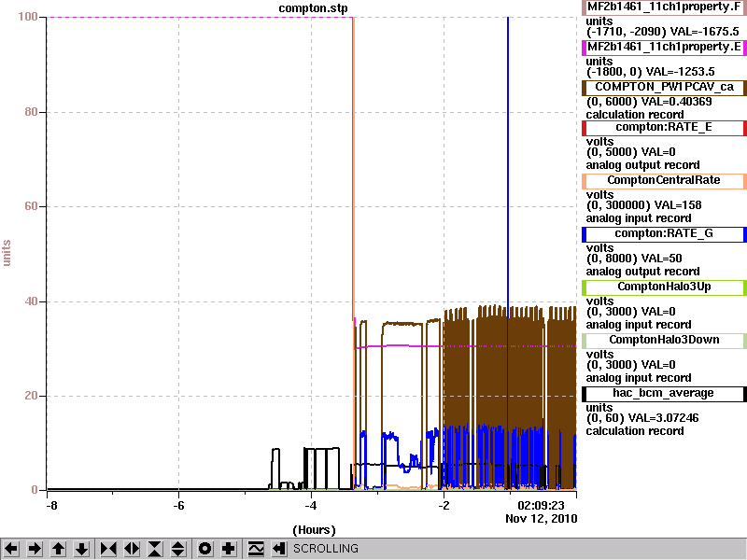Pan the plot left with the left arrow

click(x=11, y=549)
